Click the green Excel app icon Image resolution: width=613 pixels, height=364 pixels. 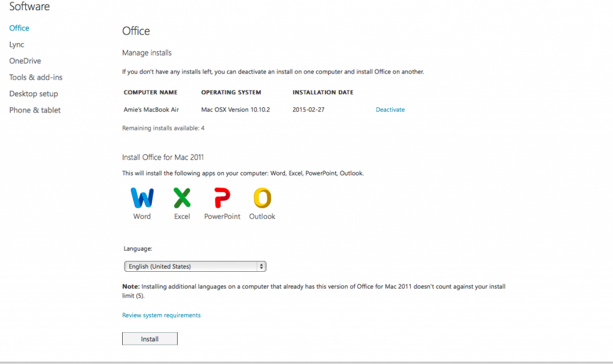pyautogui.click(x=182, y=198)
